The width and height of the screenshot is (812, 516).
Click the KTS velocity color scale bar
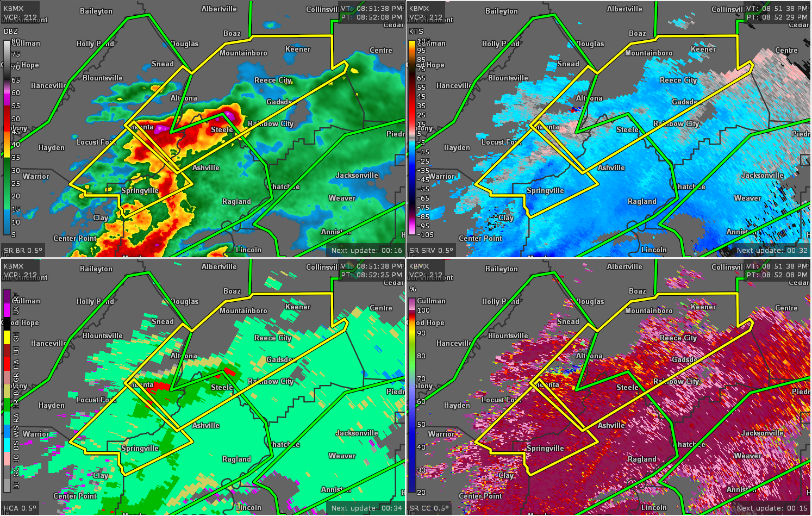point(412,137)
